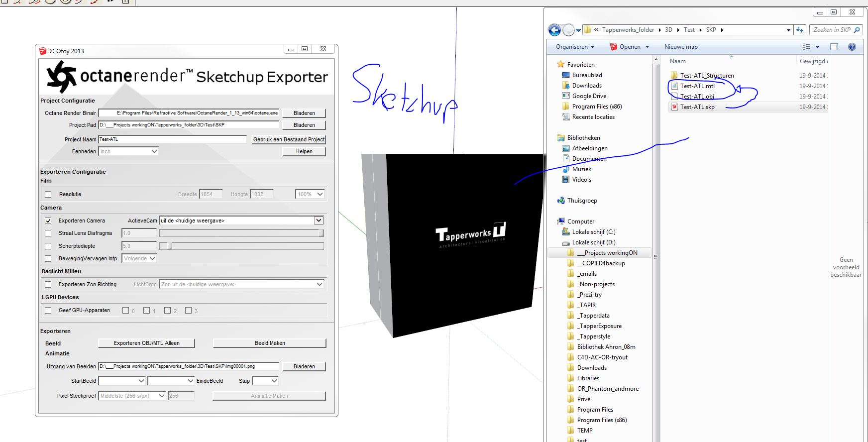Click the Lokale schijf (D:) drive icon
This screenshot has width=868, height=442.
point(566,242)
